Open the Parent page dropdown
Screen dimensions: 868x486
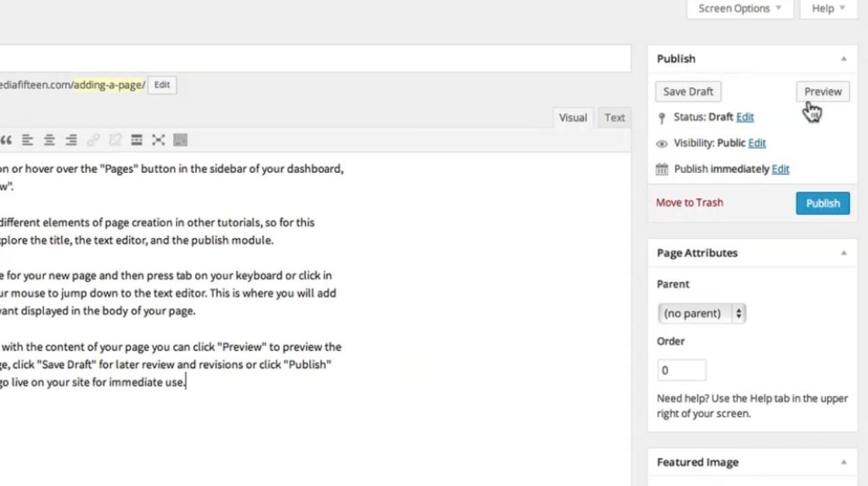pyautogui.click(x=702, y=314)
